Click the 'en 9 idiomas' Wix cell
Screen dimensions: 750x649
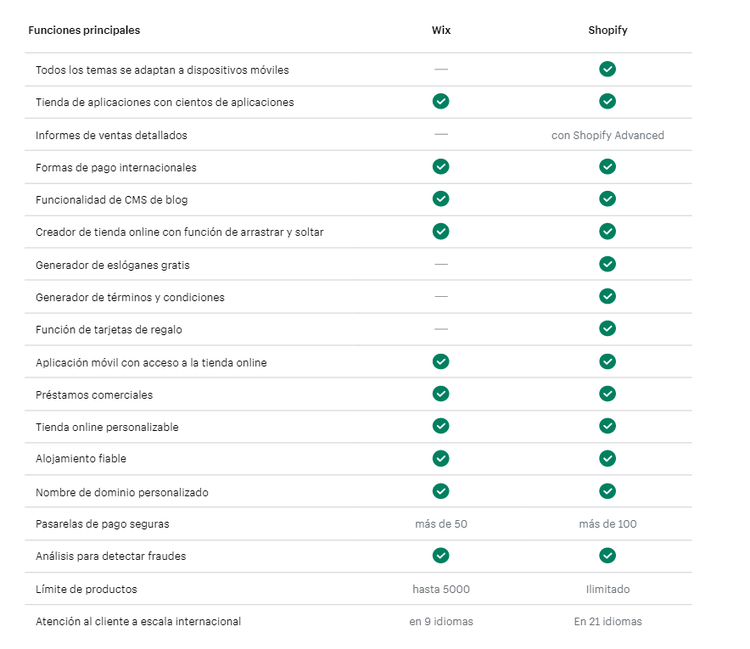441,621
